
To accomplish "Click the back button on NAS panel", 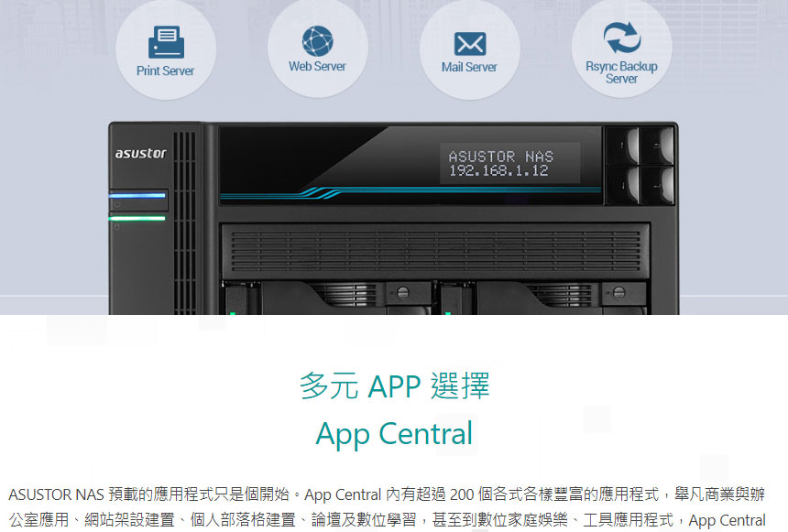I will click(x=657, y=146).
